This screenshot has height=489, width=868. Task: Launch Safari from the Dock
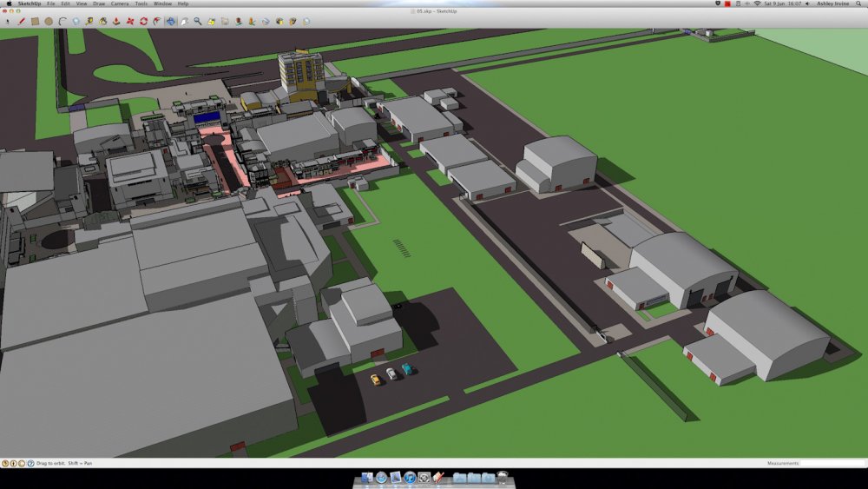click(381, 478)
